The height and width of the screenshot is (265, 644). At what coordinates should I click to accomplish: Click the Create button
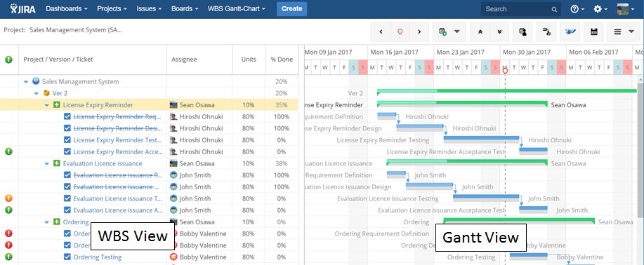(291, 8)
